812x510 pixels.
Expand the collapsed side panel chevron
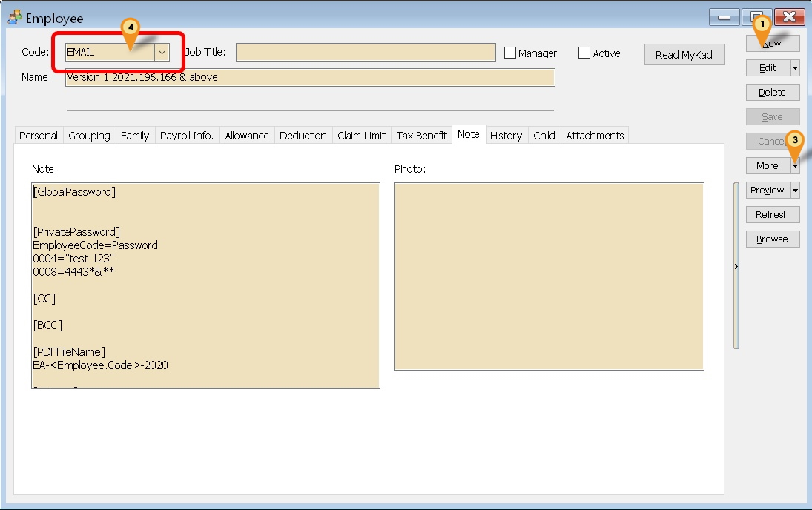(x=735, y=265)
